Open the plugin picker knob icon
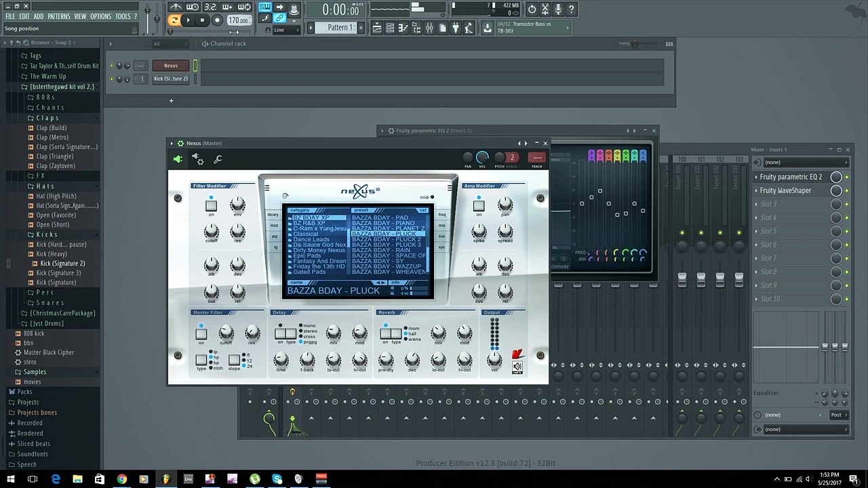This screenshot has height=488, width=868. (294, 9)
